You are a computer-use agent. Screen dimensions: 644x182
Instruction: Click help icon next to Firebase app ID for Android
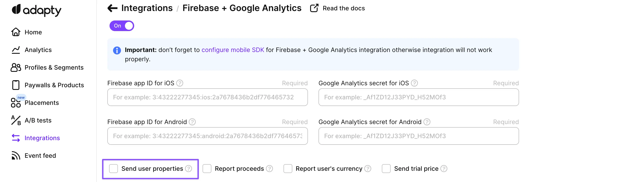click(192, 122)
